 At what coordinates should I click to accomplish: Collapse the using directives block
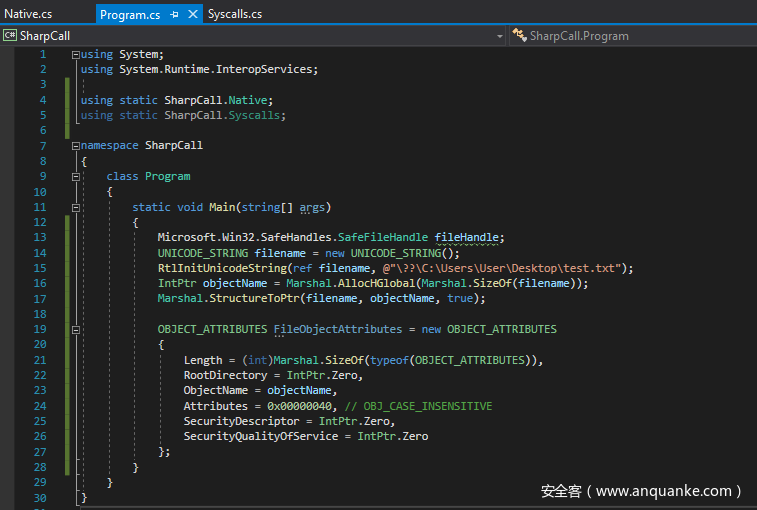[75, 54]
